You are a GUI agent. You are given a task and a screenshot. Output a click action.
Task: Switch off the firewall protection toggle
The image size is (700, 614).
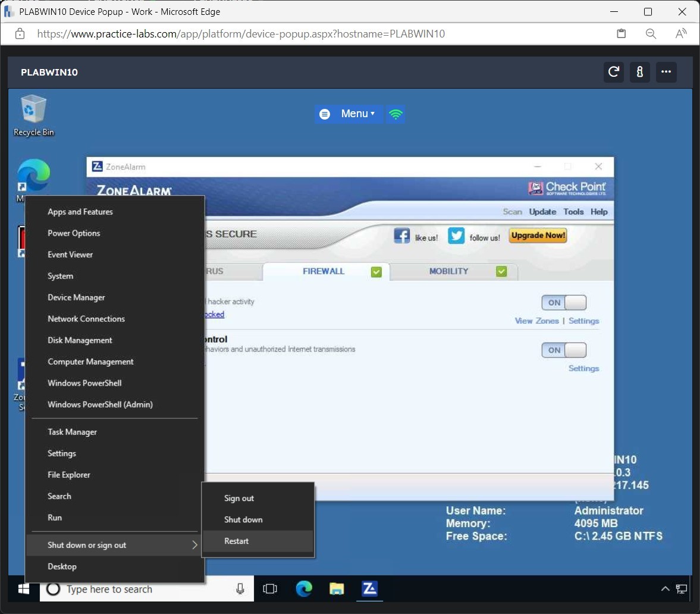[563, 302]
